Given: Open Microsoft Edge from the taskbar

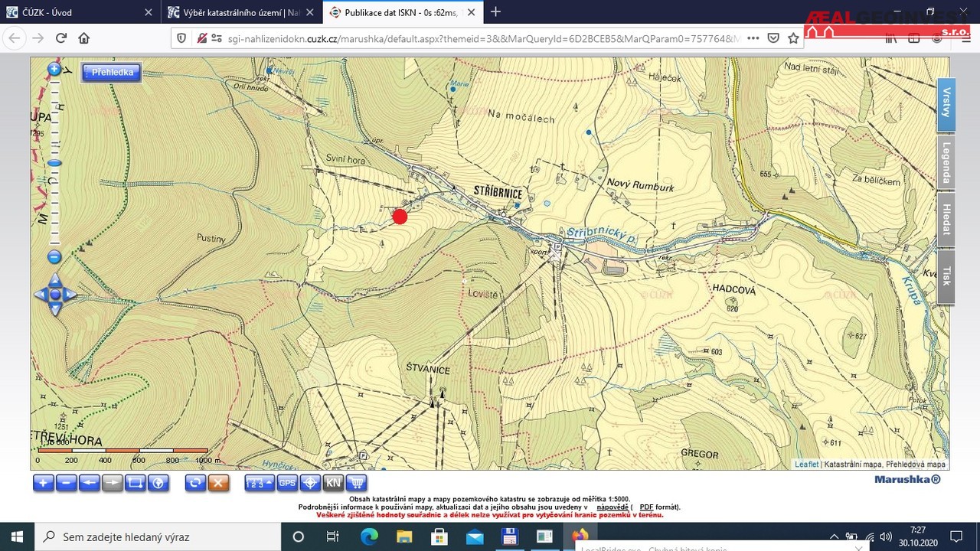Looking at the screenshot, I should tap(368, 536).
